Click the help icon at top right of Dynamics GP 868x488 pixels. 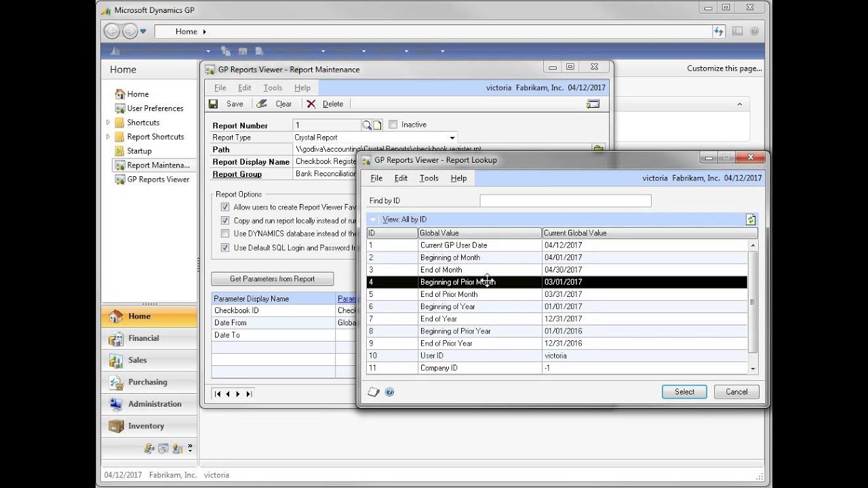pyautogui.click(x=755, y=31)
